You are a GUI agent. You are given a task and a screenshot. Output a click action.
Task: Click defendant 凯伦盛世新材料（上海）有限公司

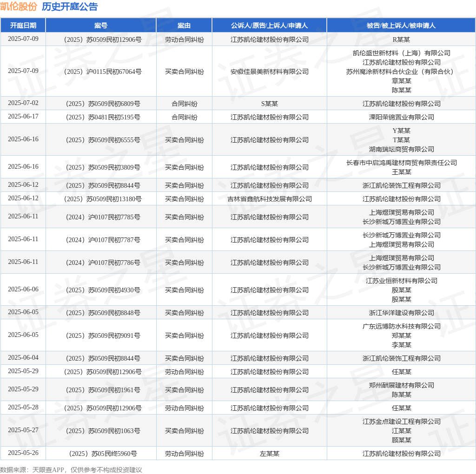401,53
